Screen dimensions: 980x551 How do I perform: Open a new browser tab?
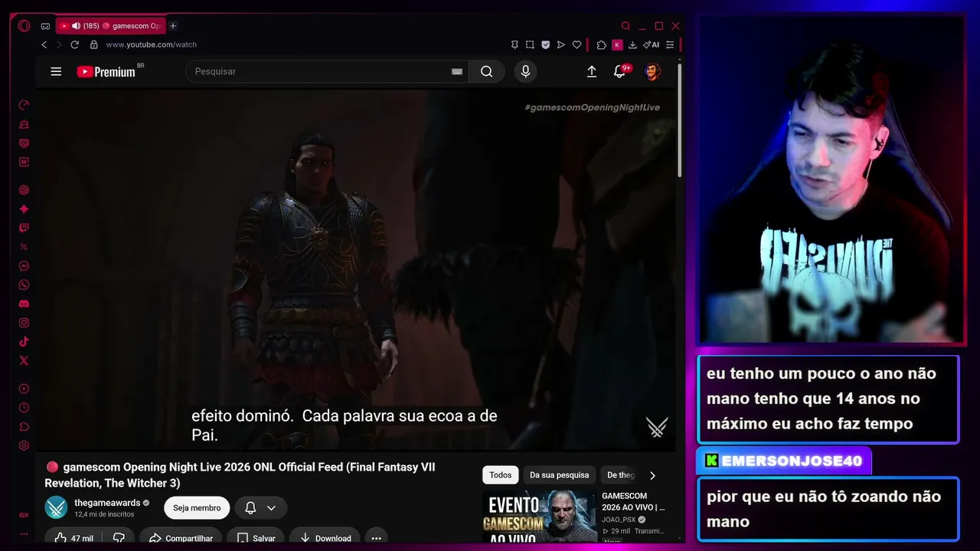click(173, 26)
